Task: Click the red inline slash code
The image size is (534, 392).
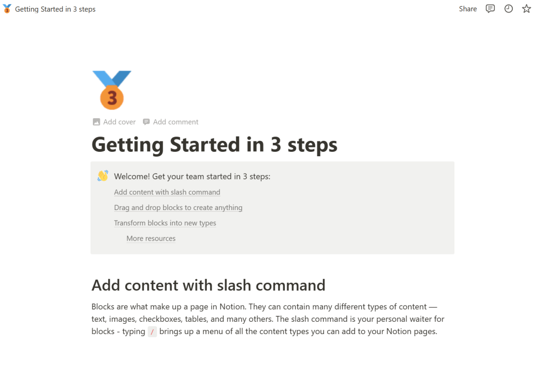Action: tap(152, 332)
